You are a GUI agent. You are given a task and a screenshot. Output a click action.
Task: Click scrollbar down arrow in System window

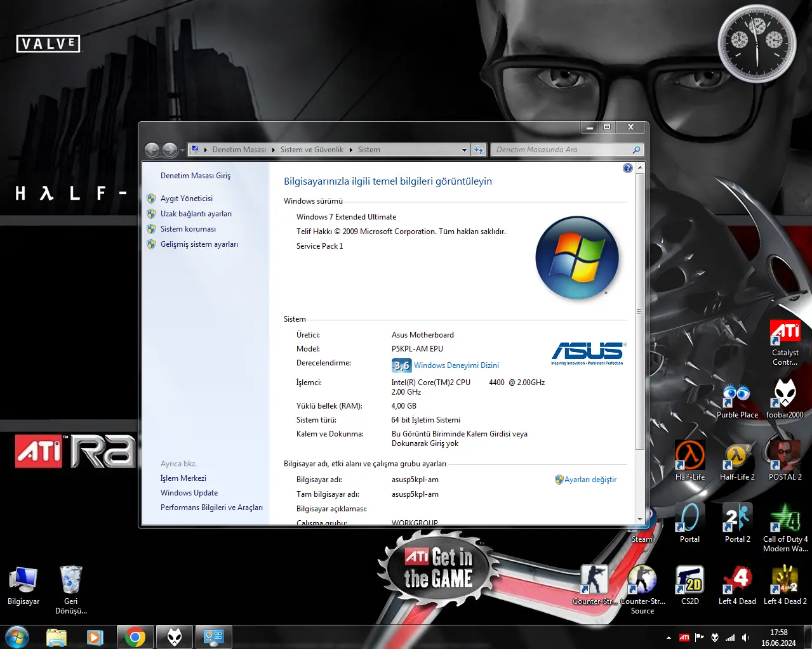[640, 520]
